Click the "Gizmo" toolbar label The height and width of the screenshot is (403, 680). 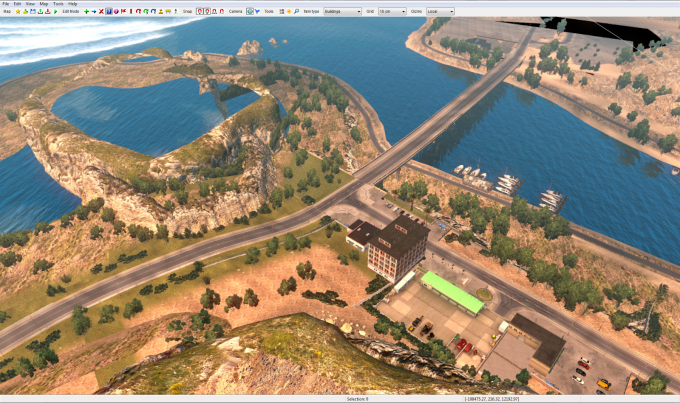(x=416, y=11)
